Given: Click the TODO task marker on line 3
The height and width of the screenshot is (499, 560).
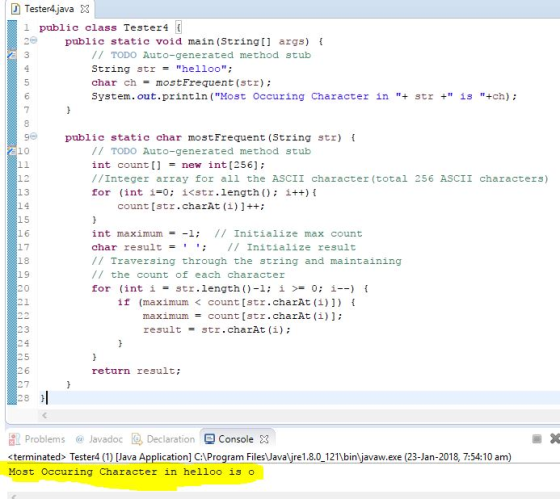Looking at the screenshot, I should coord(12,55).
